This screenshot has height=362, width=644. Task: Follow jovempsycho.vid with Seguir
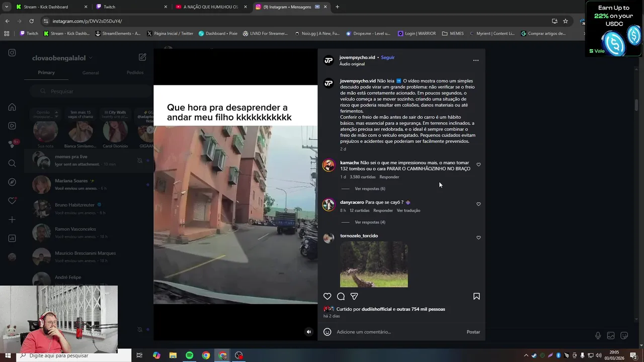pyautogui.click(x=387, y=57)
